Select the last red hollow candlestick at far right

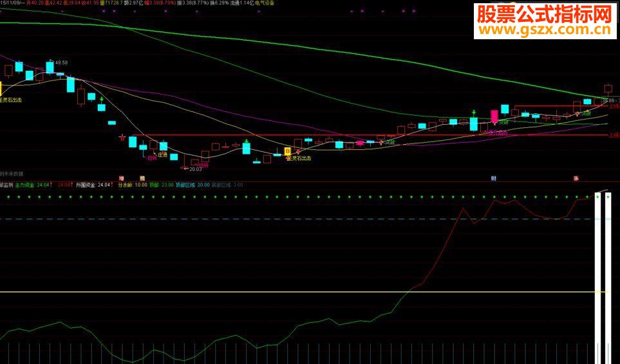click(608, 89)
